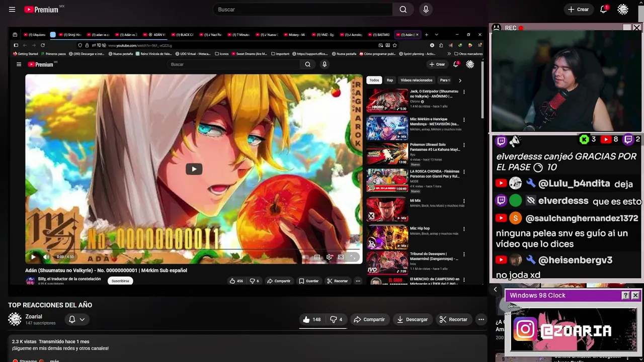This screenshot has width=644, height=362.
Task: Switch to the '(1) BLACK CA' browser tab
Action: point(182,35)
